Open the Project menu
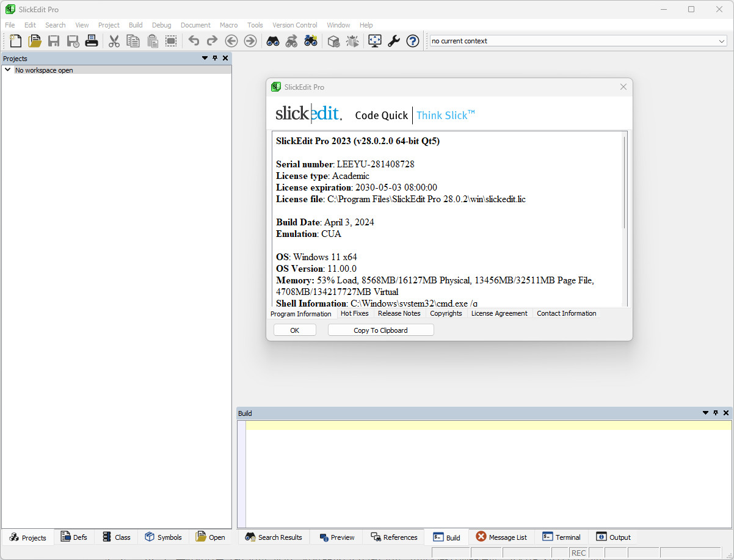734x560 pixels. (109, 25)
